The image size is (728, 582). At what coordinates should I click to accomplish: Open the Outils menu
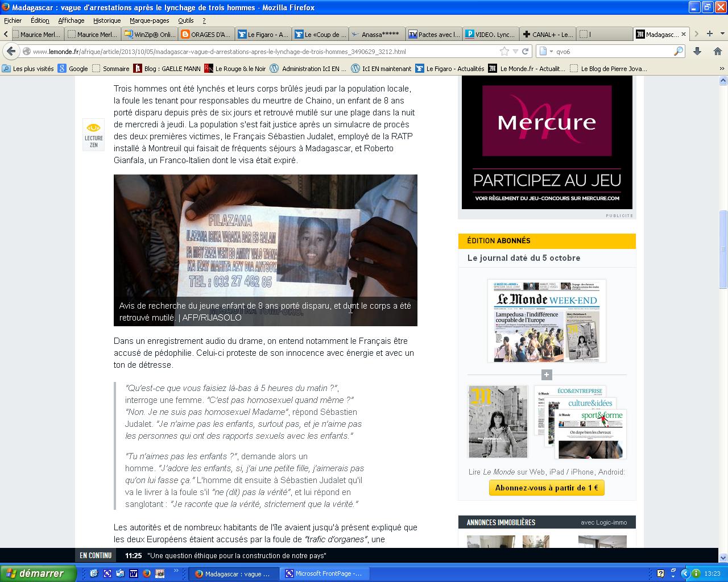pyautogui.click(x=185, y=20)
